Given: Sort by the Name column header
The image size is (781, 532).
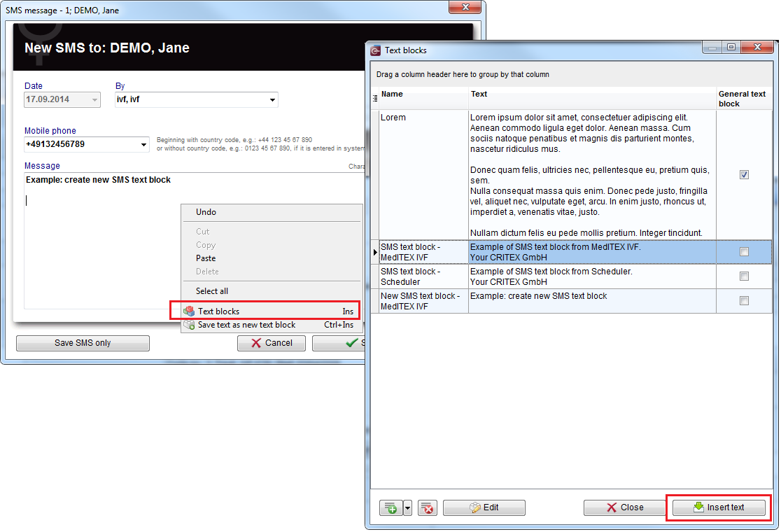Looking at the screenshot, I should point(424,99).
